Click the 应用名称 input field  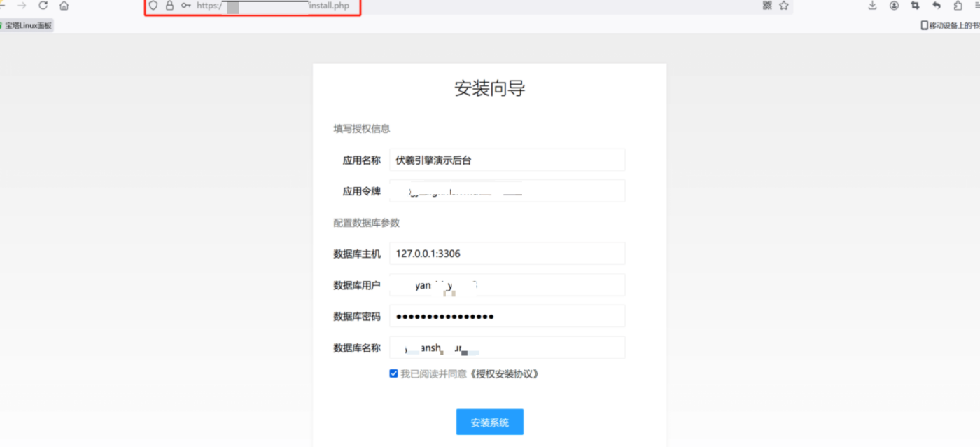coord(506,159)
